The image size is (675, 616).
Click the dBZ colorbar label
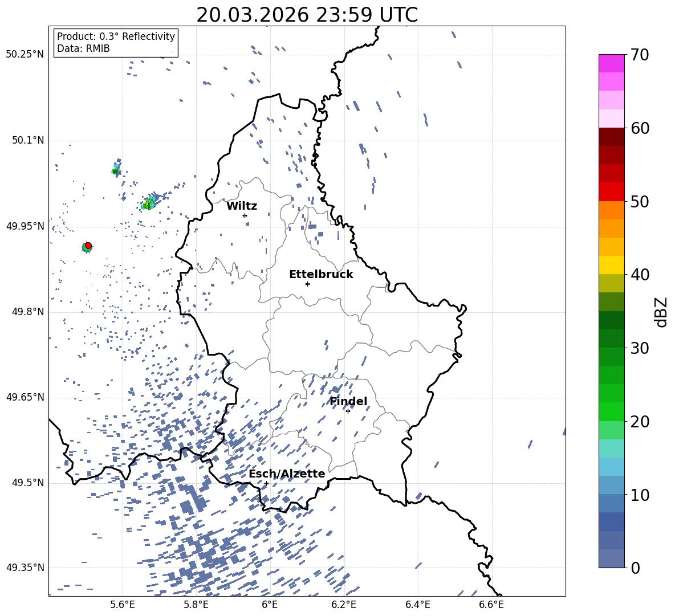(661, 312)
